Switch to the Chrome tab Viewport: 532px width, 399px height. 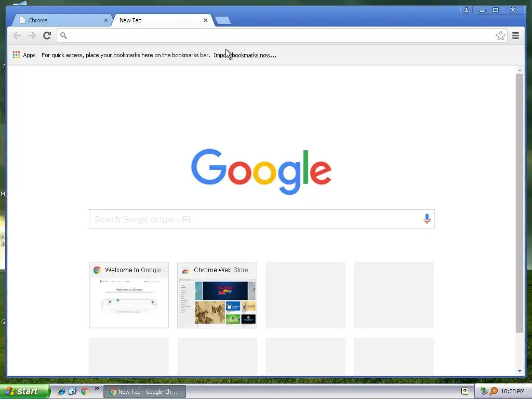click(62, 20)
